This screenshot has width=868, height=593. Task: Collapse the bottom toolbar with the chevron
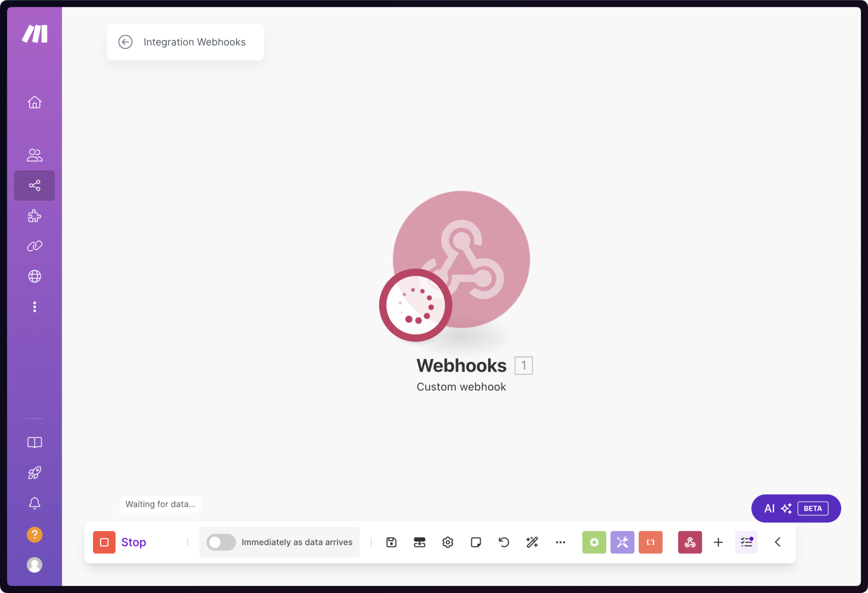tap(778, 542)
